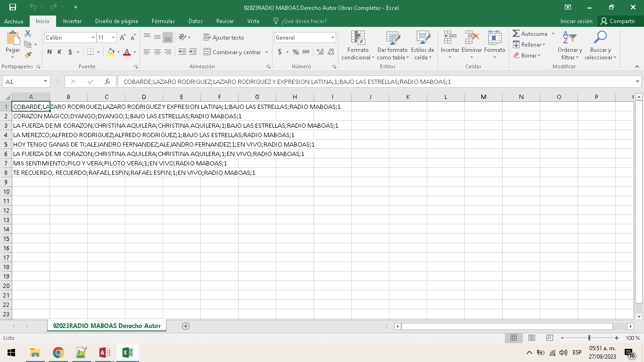Select the 92023RADIO MABOAS sheet tab
This screenshot has width=644, height=362.
107,326
